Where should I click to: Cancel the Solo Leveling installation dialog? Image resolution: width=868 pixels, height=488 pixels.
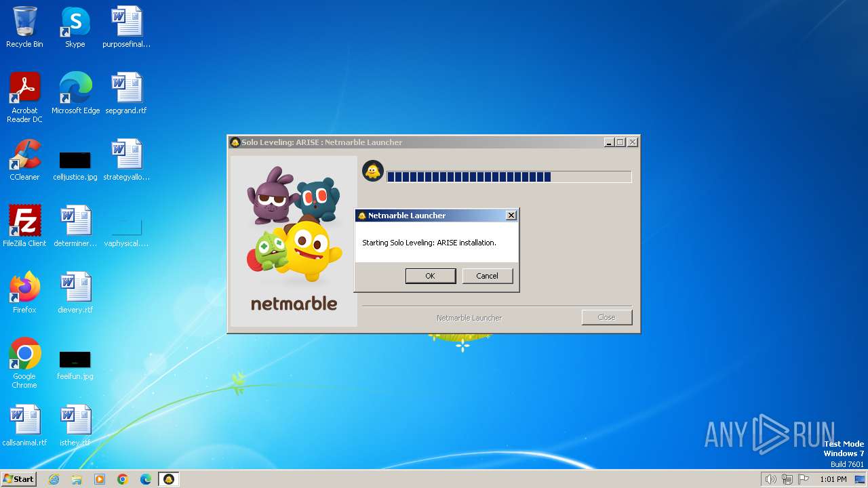tap(487, 276)
